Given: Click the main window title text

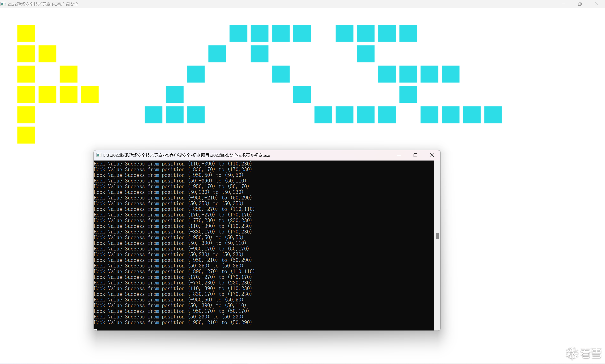Looking at the screenshot, I should tap(43, 4).
